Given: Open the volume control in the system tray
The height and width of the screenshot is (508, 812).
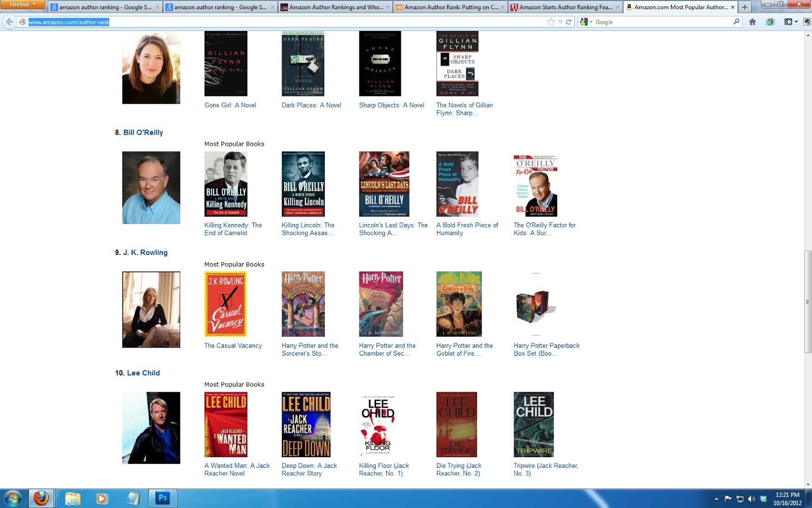Looking at the screenshot, I should (751, 498).
